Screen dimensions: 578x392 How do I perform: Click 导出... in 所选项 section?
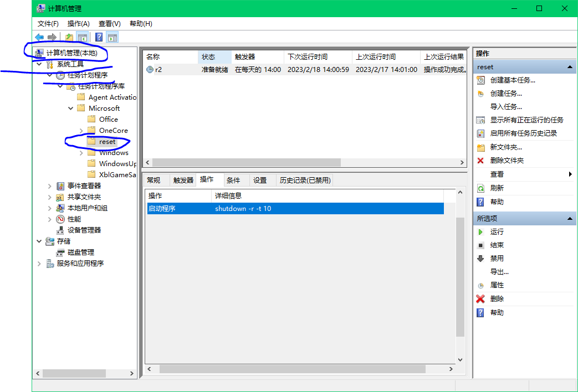tap(499, 272)
